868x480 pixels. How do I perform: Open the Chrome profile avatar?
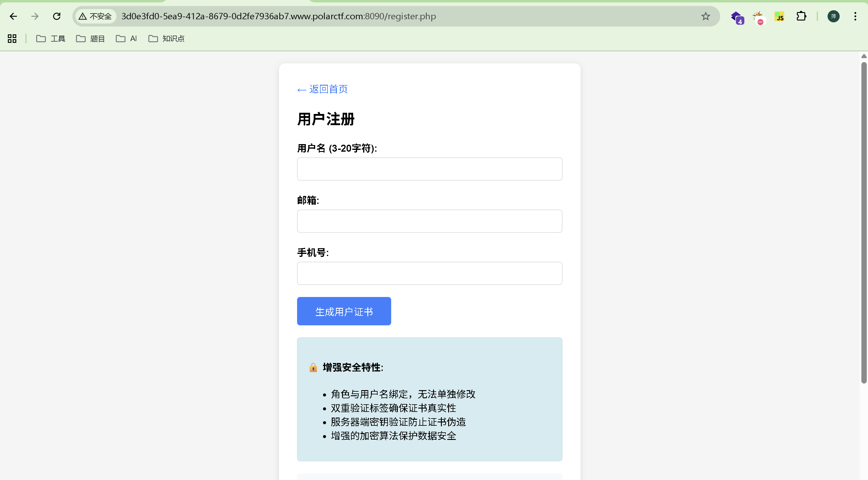pyautogui.click(x=833, y=16)
